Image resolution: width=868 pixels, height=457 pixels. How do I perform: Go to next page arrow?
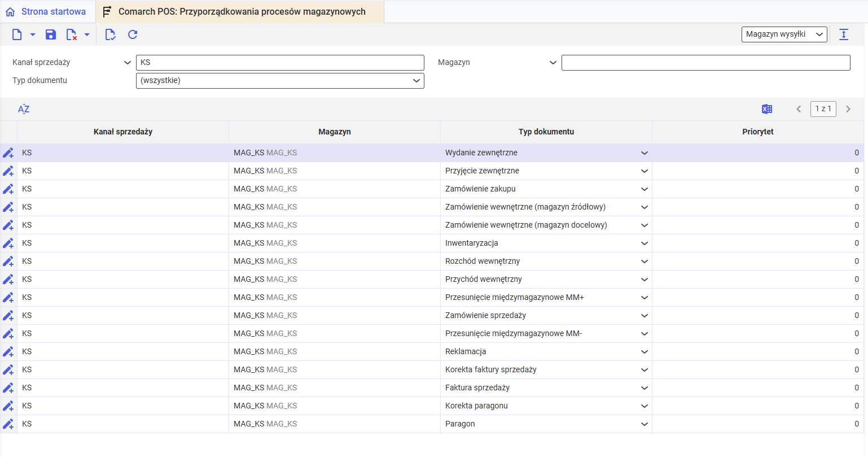848,109
